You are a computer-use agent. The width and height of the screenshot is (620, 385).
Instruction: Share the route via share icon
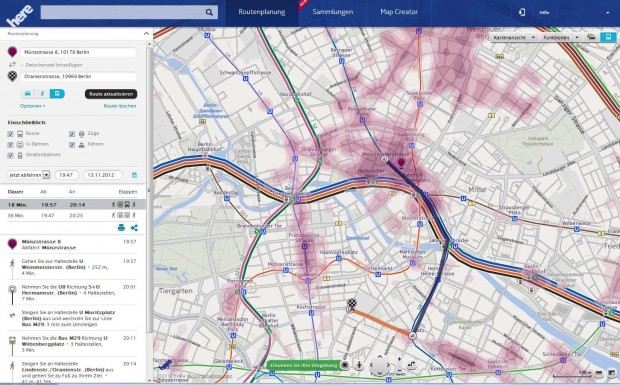pyautogui.click(x=134, y=228)
